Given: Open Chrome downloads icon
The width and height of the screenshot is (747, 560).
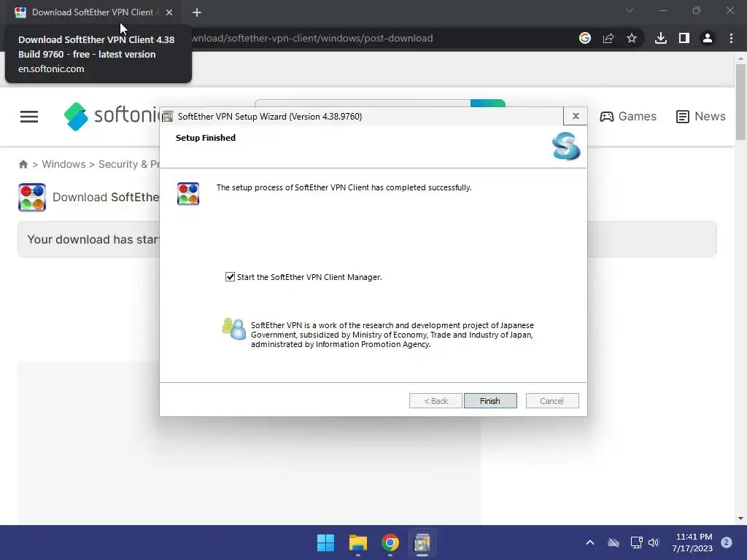Looking at the screenshot, I should 661,38.
